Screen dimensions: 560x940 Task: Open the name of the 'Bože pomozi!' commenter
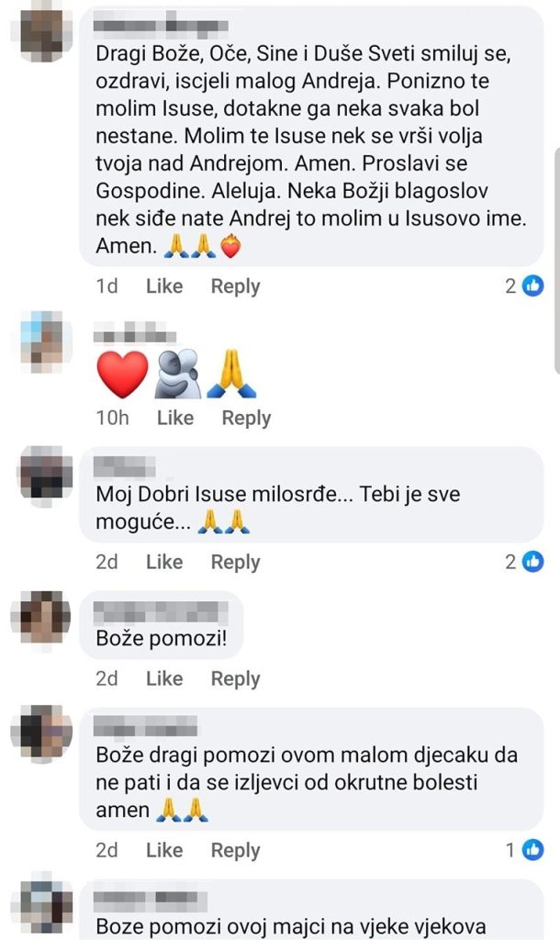click(161, 612)
